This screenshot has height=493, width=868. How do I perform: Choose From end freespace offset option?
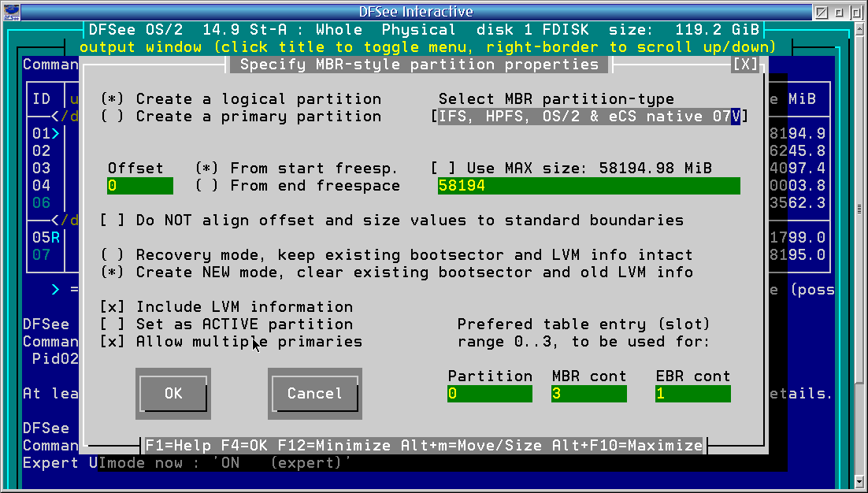tap(297, 185)
